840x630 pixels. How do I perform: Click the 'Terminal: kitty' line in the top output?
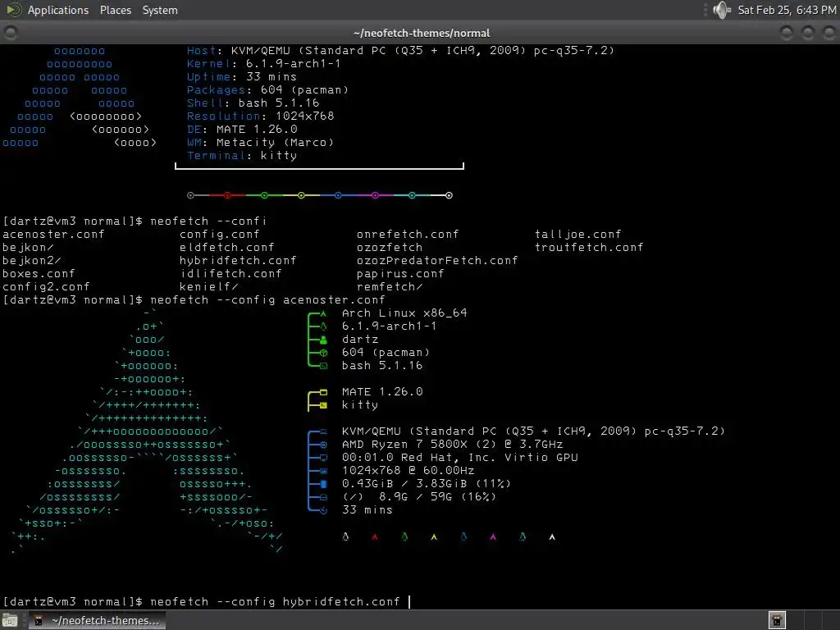(x=242, y=155)
